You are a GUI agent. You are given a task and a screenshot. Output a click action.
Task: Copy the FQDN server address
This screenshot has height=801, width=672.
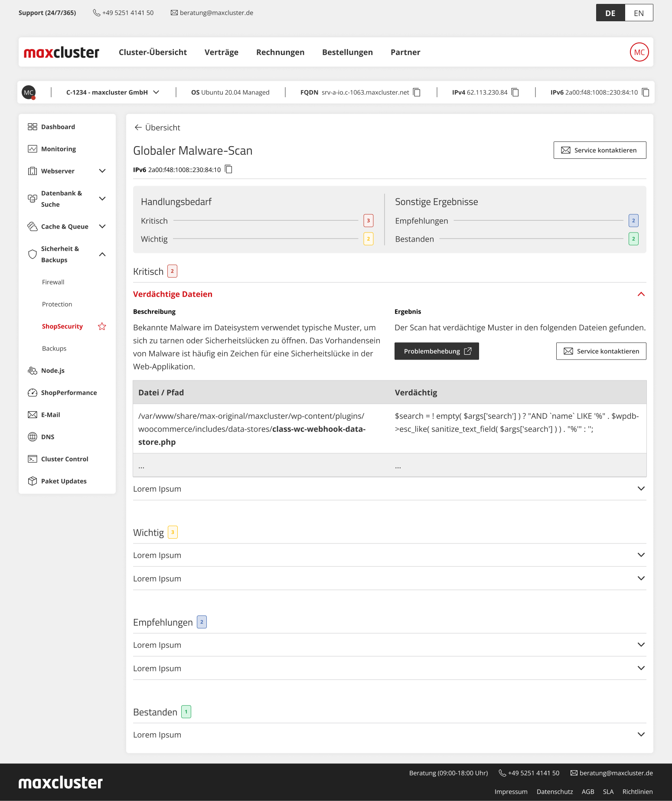pyautogui.click(x=417, y=92)
